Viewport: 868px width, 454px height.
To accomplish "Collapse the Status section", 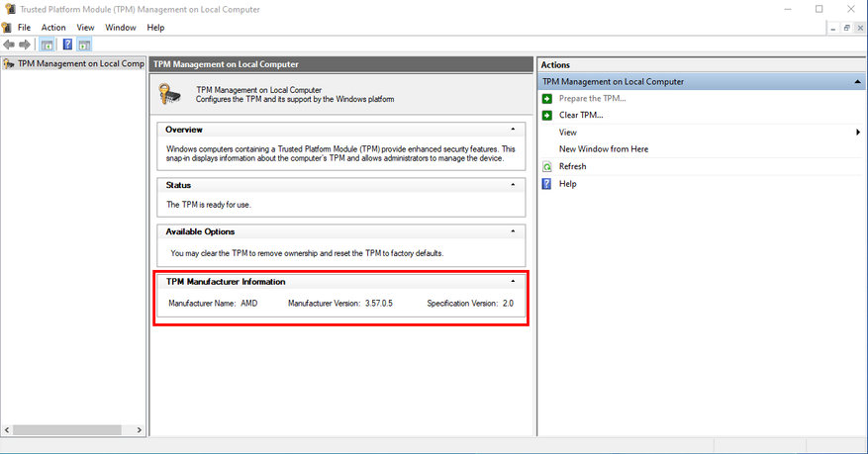I will tap(512, 185).
